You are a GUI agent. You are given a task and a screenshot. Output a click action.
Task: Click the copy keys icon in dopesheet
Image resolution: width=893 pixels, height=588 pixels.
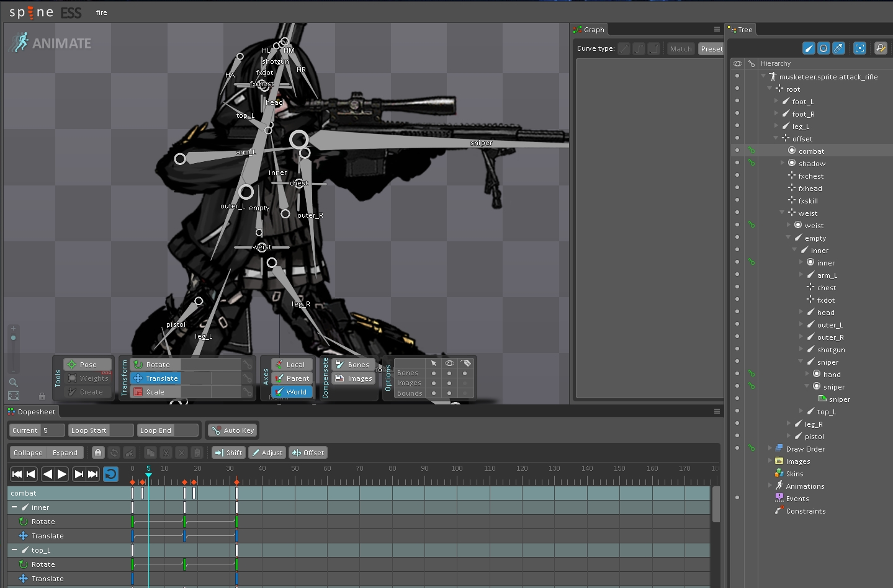151,453
